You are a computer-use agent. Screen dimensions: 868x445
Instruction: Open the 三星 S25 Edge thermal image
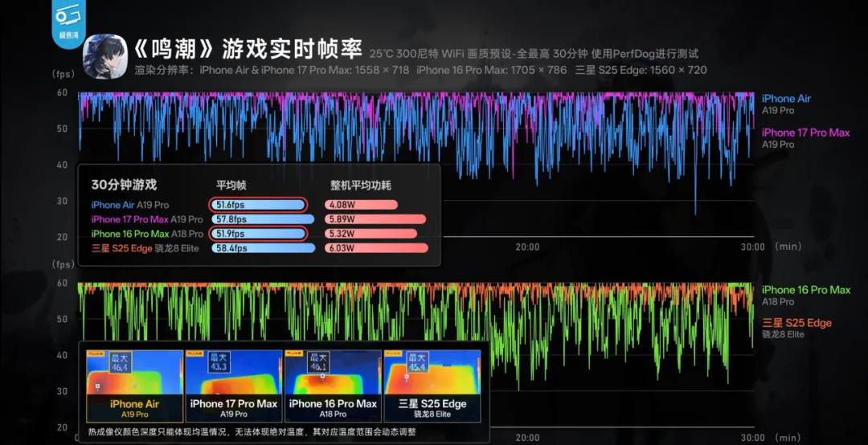[x=432, y=386]
